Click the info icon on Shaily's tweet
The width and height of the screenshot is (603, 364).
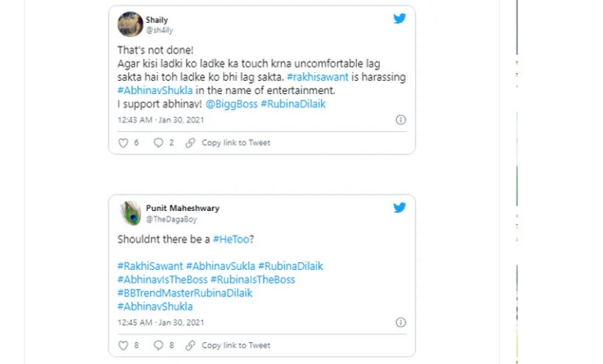(400, 120)
